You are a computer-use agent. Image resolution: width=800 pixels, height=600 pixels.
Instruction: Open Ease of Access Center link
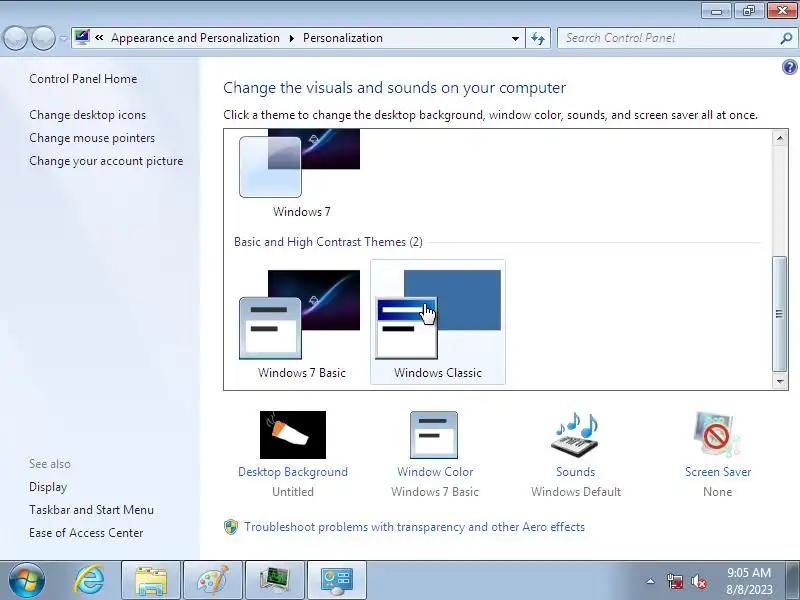pyautogui.click(x=86, y=533)
